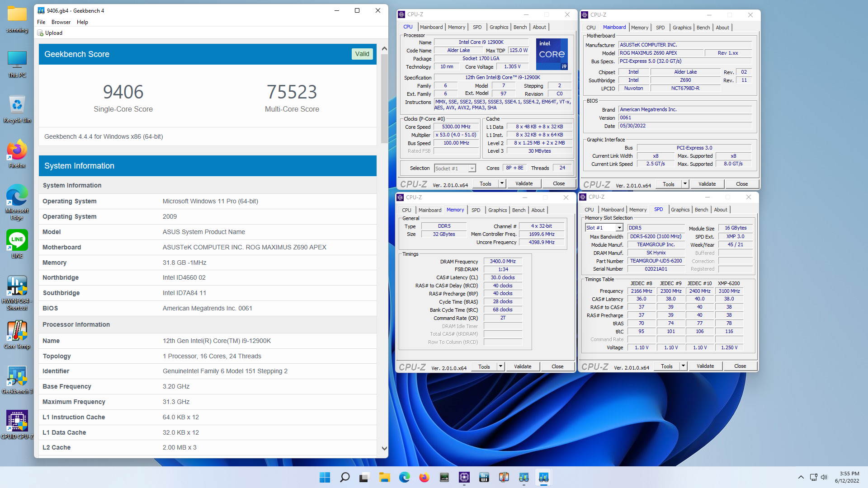This screenshot has width=868, height=488.
Task: Switch to About tab in SPD window
Action: tap(721, 210)
